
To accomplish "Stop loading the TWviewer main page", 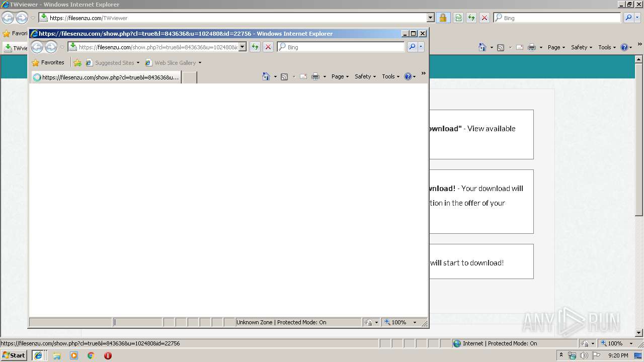I will click(x=485, y=18).
